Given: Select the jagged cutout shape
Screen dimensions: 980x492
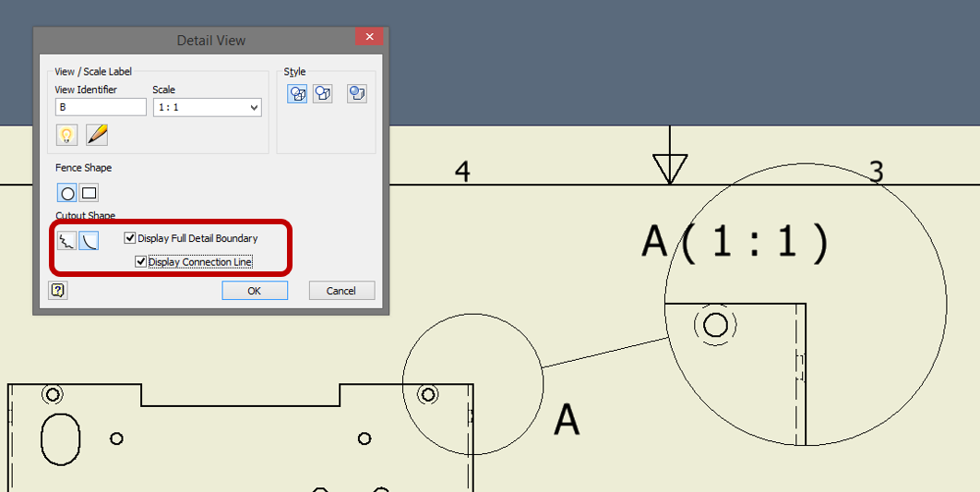Looking at the screenshot, I should 66,241.
